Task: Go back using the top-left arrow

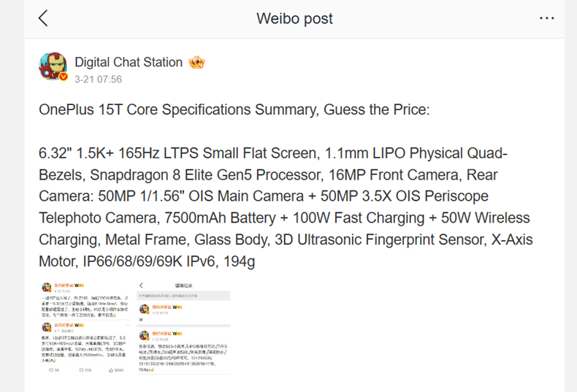Action: tap(43, 18)
